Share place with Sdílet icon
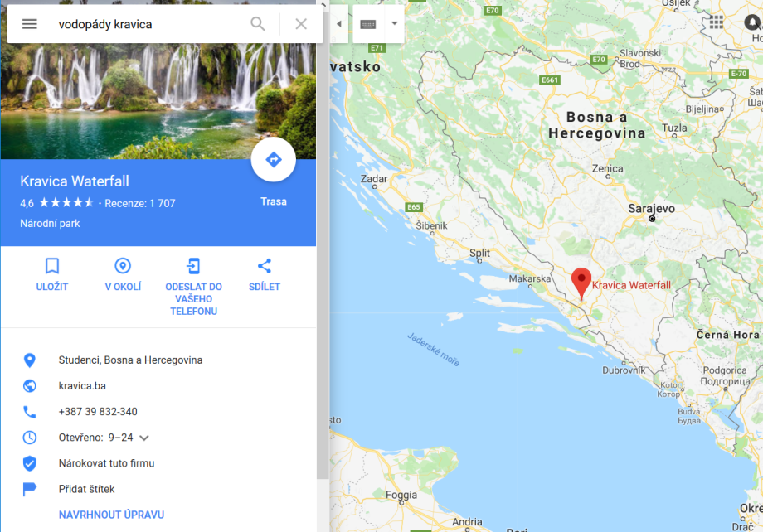 point(265,275)
